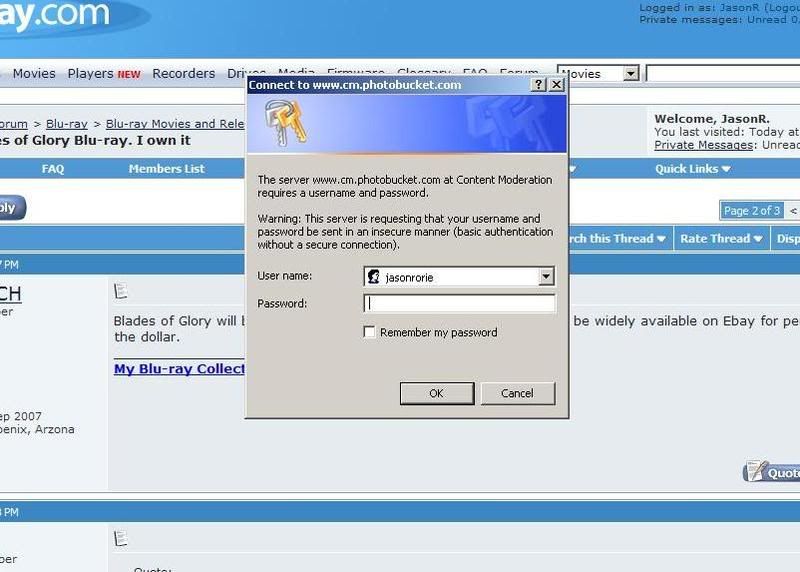800x572 pixels.
Task: Open the Page 2 of 3 selector
Action: click(x=752, y=211)
